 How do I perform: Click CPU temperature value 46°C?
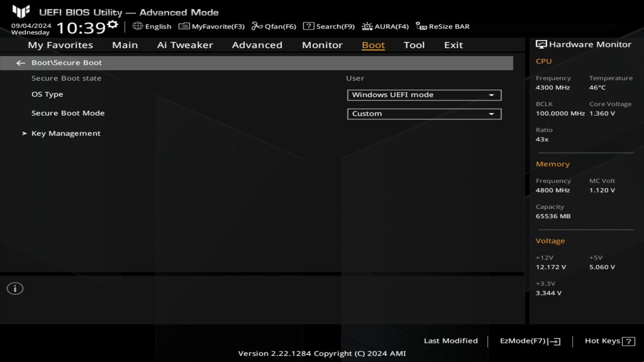coord(598,87)
